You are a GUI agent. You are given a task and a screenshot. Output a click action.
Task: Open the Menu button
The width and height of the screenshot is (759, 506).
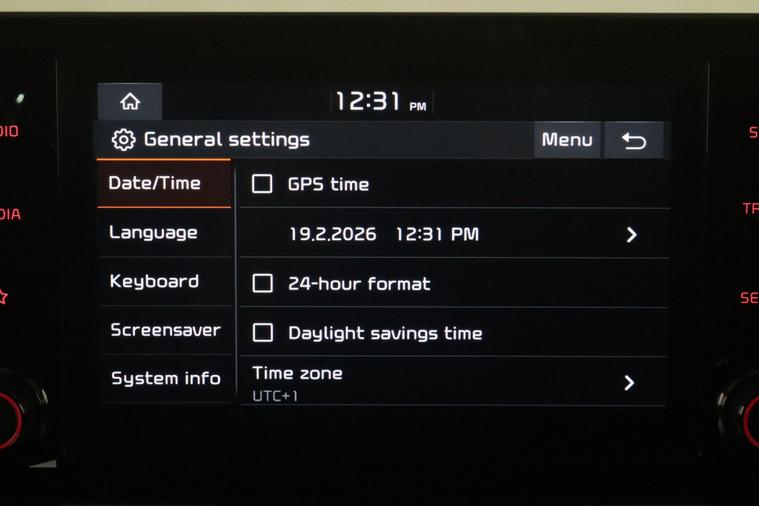(567, 140)
